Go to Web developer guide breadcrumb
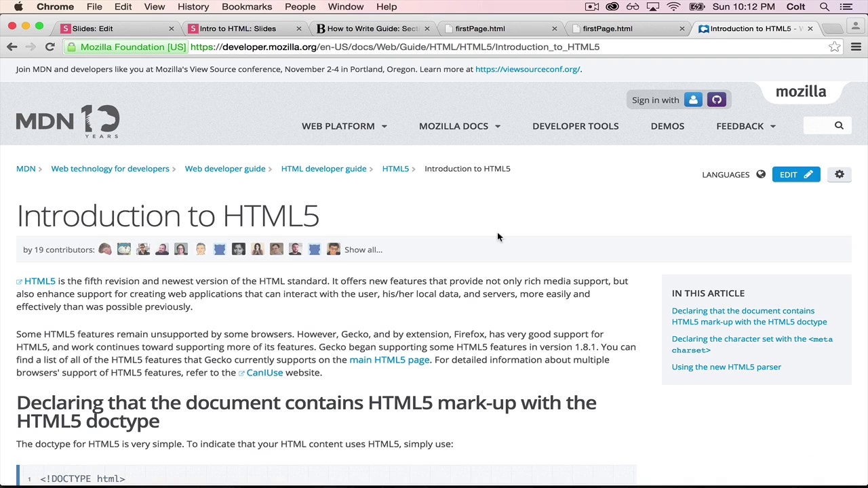This screenshot has height=488, width=868. [225, 169]
